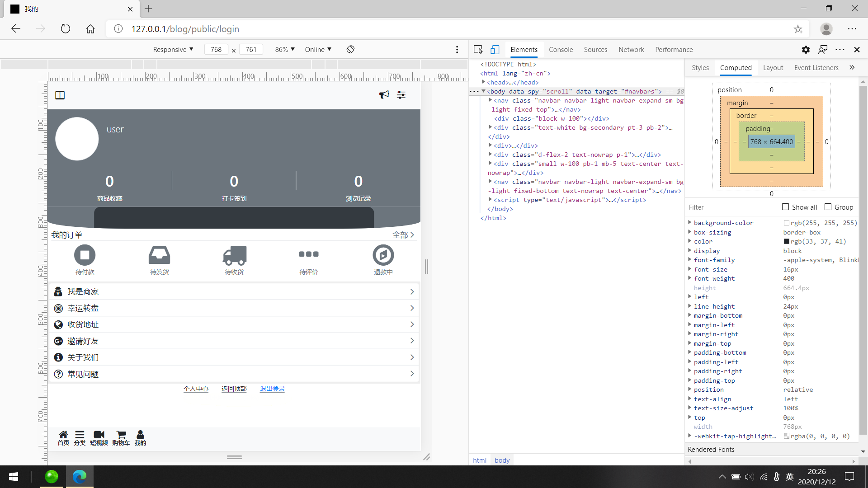Screen dimensions: 868x488
Task: Click the background-color white swatch
Action: click(x=787, y=223)
